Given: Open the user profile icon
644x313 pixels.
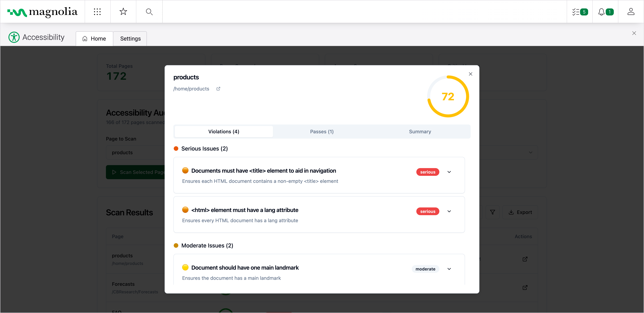Looking at the screenshot, I should [x=631, y=12].
